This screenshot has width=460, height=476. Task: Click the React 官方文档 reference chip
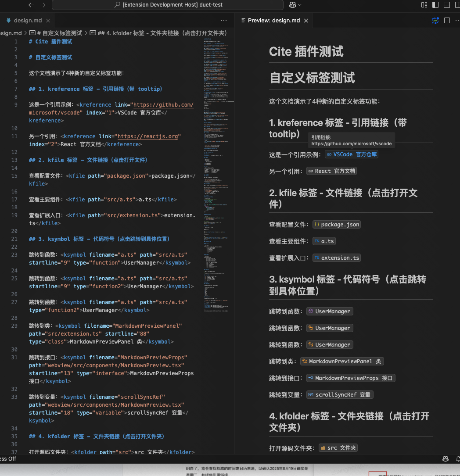[331, 171]
